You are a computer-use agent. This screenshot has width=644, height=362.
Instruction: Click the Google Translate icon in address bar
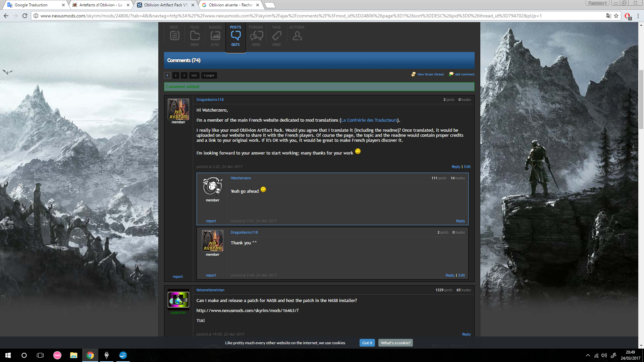608,16
